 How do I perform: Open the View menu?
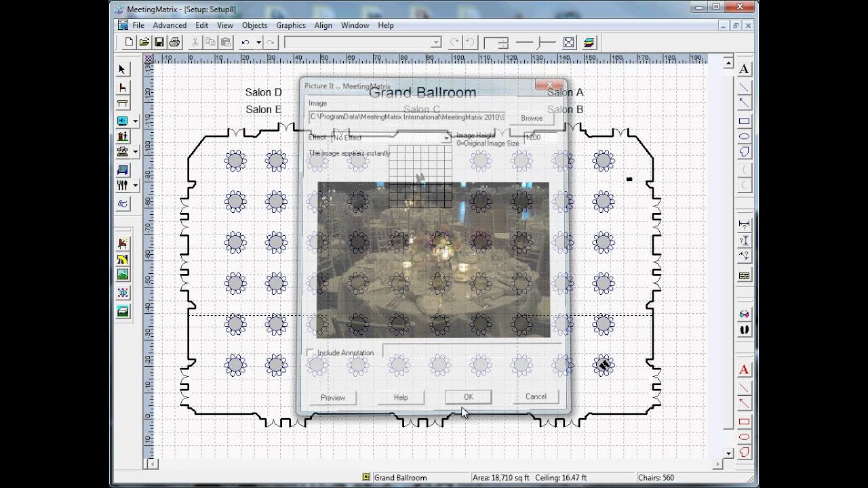click(225, 25)
